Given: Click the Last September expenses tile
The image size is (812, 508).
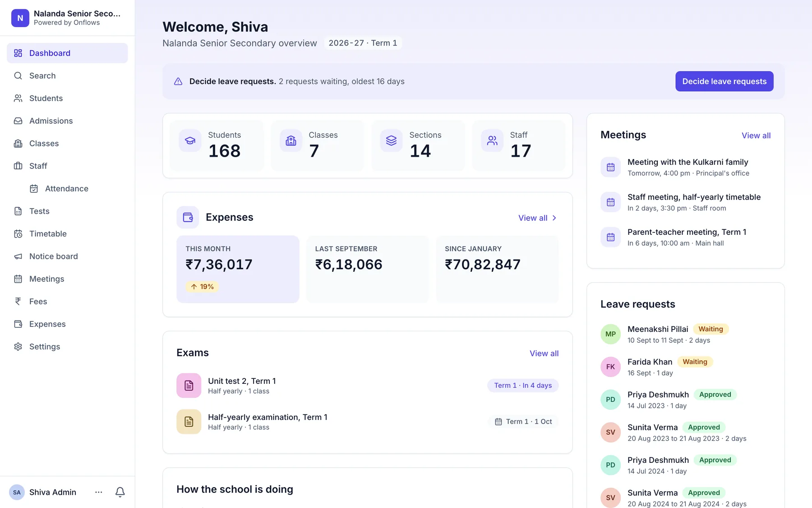Looking at the screenshot, I should tap(367, 269).
